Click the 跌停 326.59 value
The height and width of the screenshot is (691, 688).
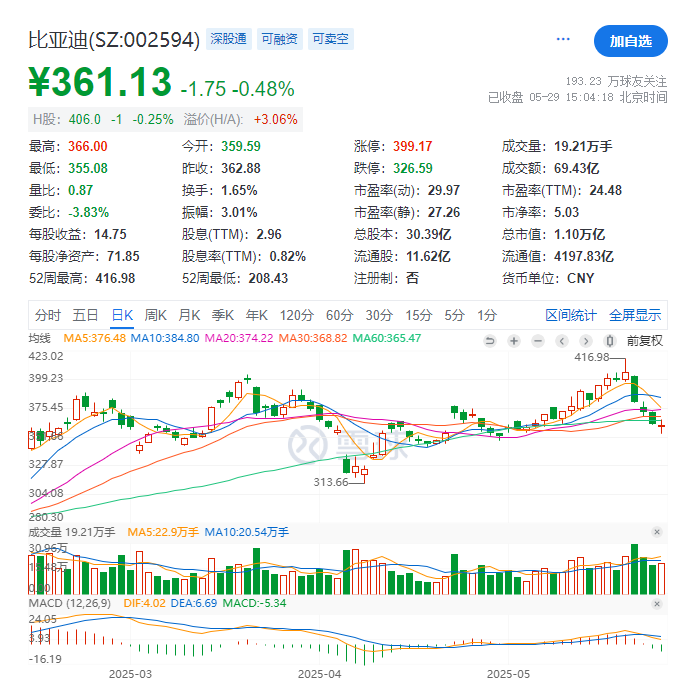(x=413, y=168)
